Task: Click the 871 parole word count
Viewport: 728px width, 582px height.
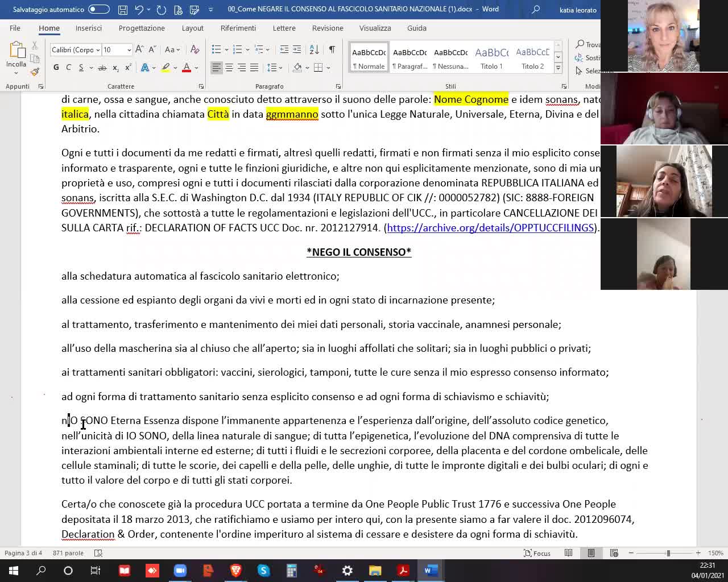Action: point(68,553)
